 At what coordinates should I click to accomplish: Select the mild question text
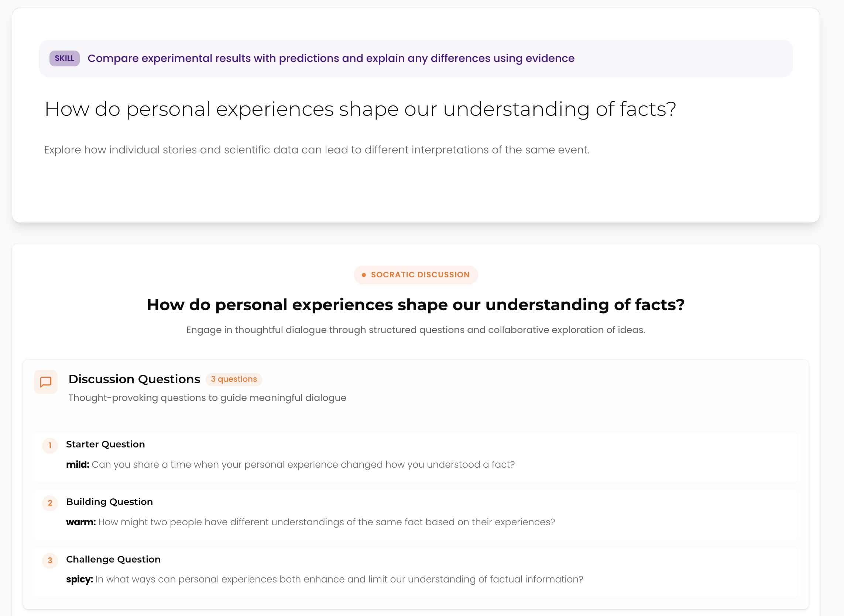pos(303,465)
